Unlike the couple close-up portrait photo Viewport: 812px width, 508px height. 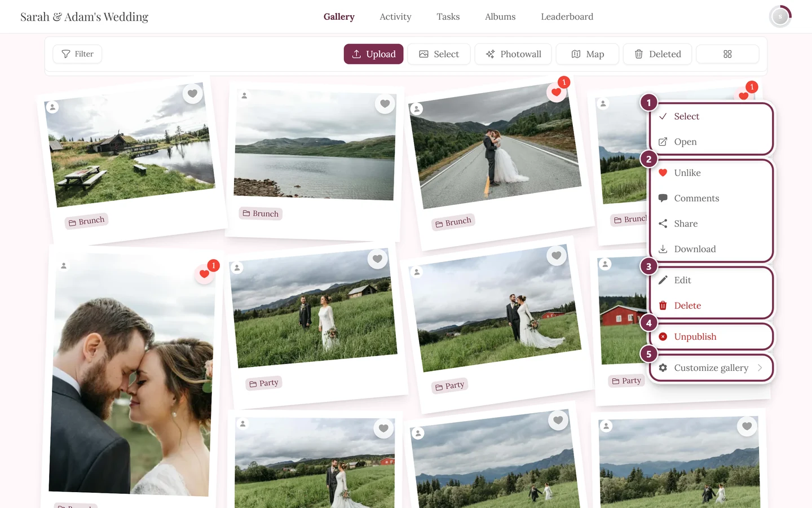tap(204, 274)
